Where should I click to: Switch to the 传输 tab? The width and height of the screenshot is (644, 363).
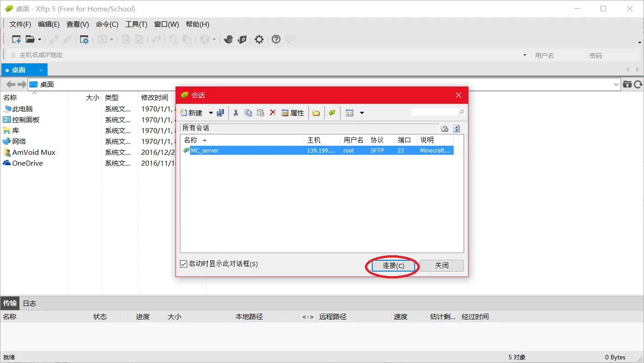[10, 303]
